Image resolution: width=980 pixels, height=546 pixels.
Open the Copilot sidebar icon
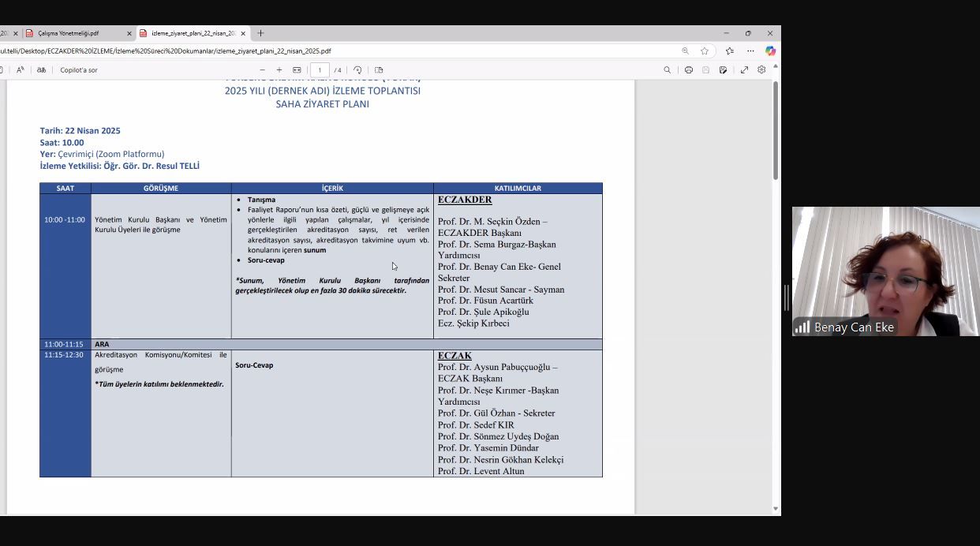[770, 50]
